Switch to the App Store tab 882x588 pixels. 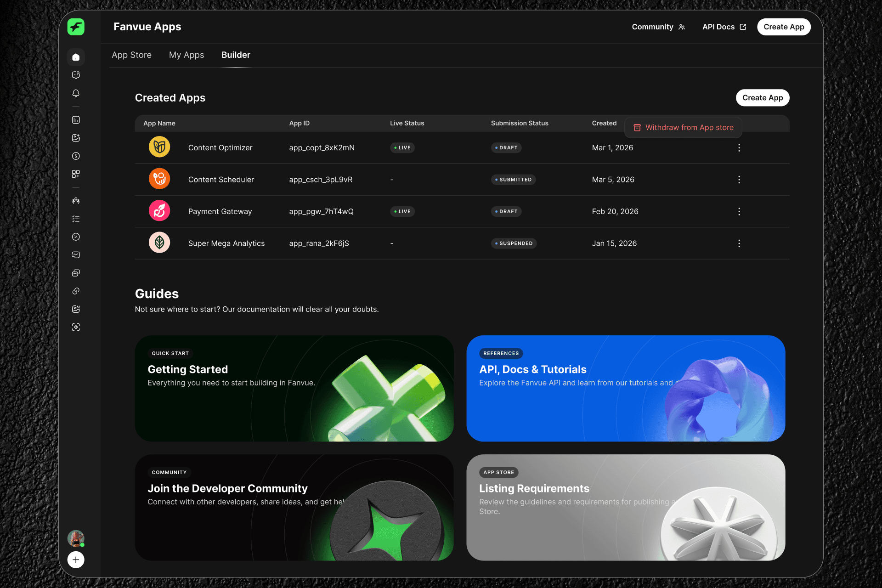(x=131, y=55)
